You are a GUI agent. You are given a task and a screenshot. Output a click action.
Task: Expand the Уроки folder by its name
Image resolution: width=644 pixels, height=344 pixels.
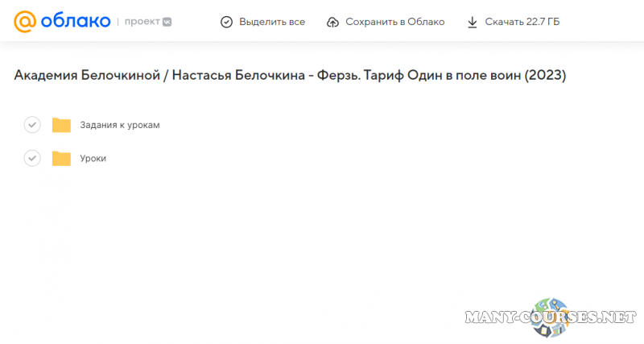click(93, 159)
